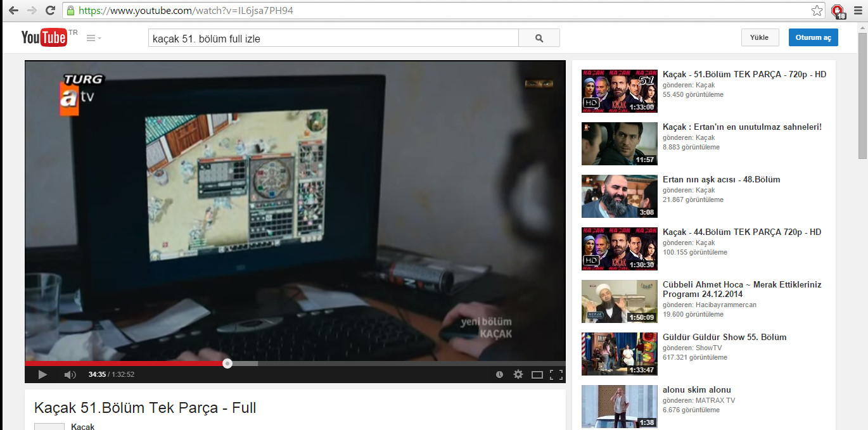Open thumbnail for Kaçak 51.Bölüm TEK PARÇA 720p
This screenshot has height=430, width=868.
pyautogui.click(x=620, y=91)
